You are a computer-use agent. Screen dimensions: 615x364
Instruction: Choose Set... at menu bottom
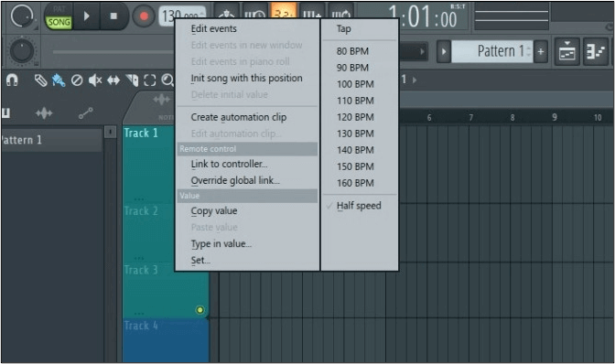(x=200, y=260)
